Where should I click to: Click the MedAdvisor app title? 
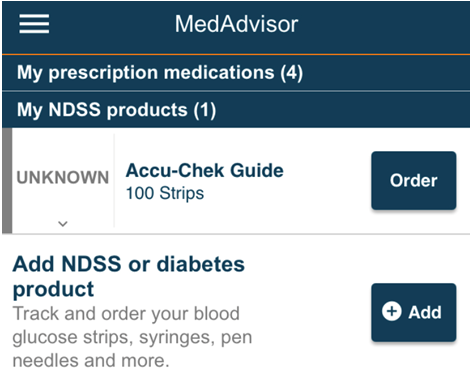[236, 24]
